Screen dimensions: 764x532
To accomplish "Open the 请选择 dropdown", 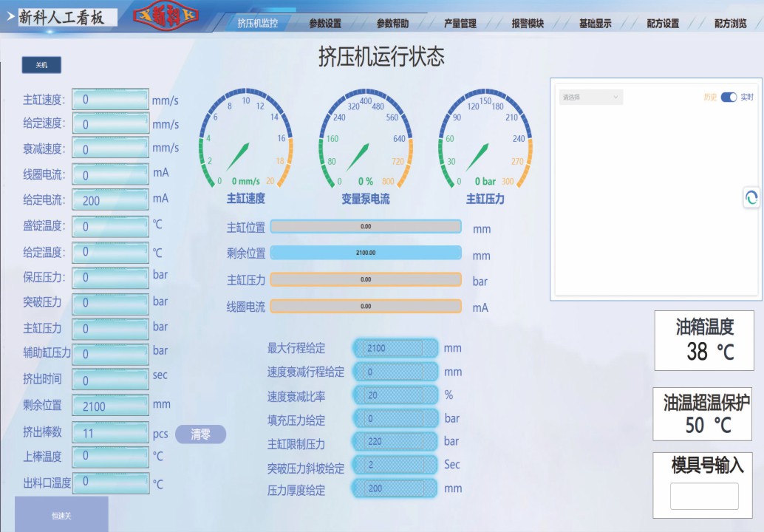I will (590, 97).
